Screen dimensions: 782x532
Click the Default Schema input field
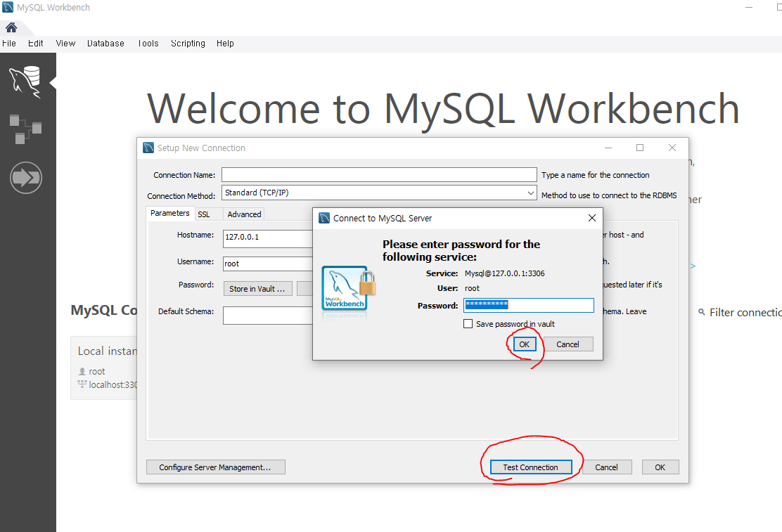pyautogui.click(x=268, y=315)
